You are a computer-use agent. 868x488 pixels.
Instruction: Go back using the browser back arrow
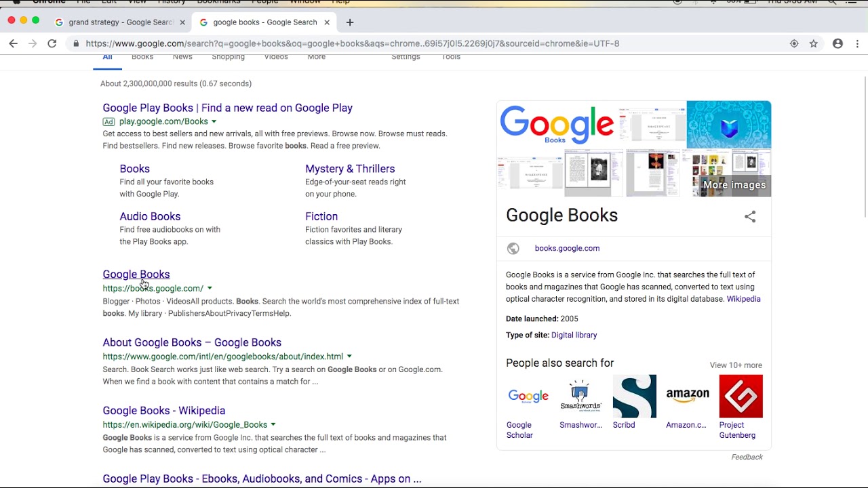coord(14,43)
